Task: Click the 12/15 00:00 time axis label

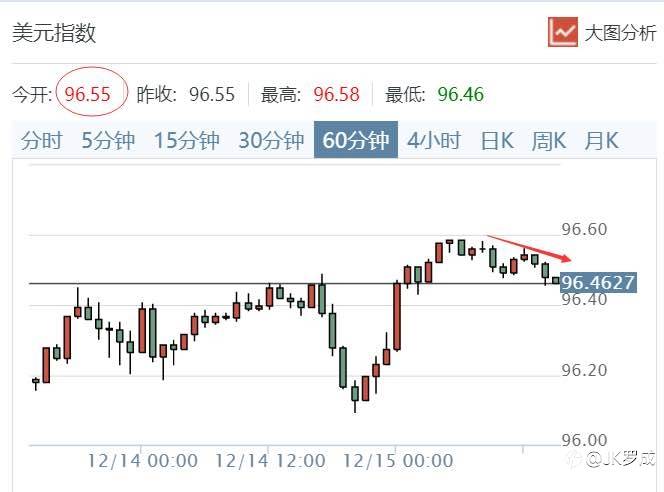Action: pos(398,461)
